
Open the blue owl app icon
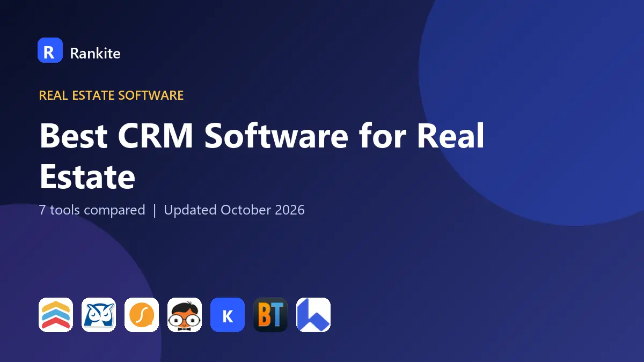click(99, 315)
